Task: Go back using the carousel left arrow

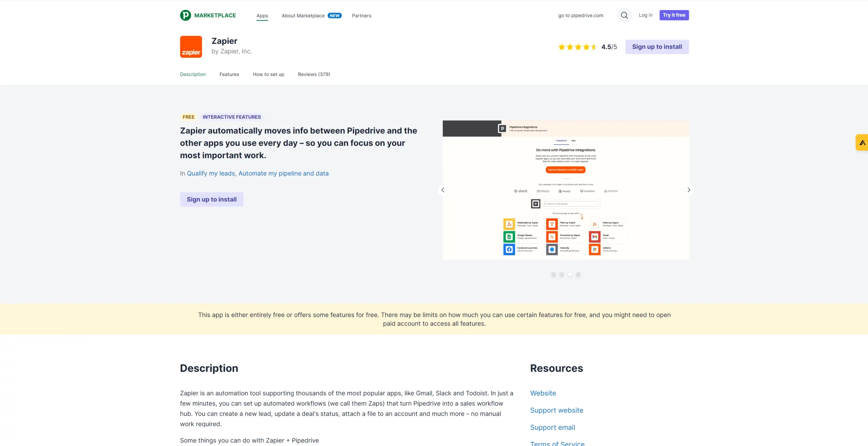Action: 443,190
